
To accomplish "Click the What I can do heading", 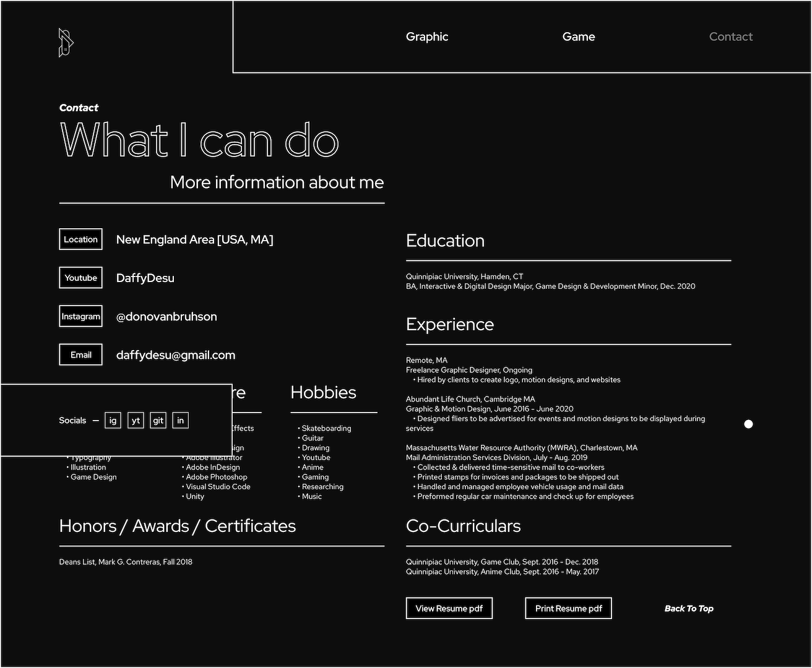I will point(199,140).
